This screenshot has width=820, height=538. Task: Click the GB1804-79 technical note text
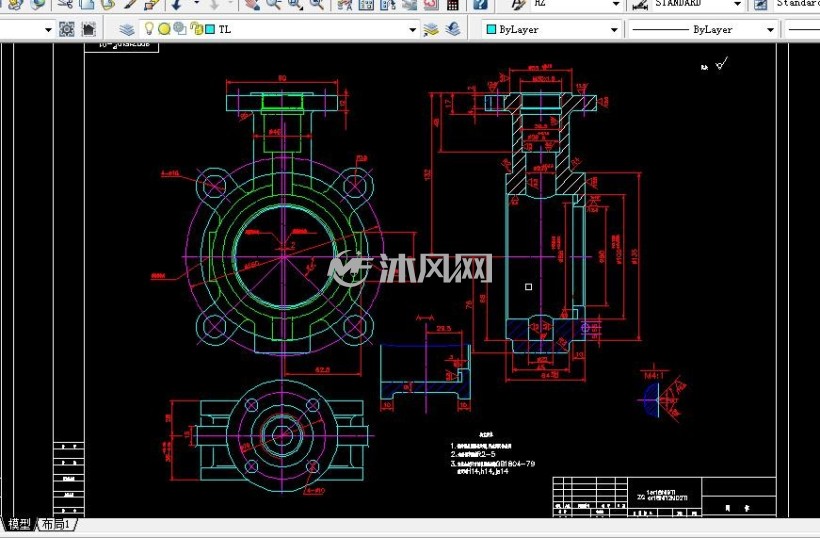coord(515,463)
